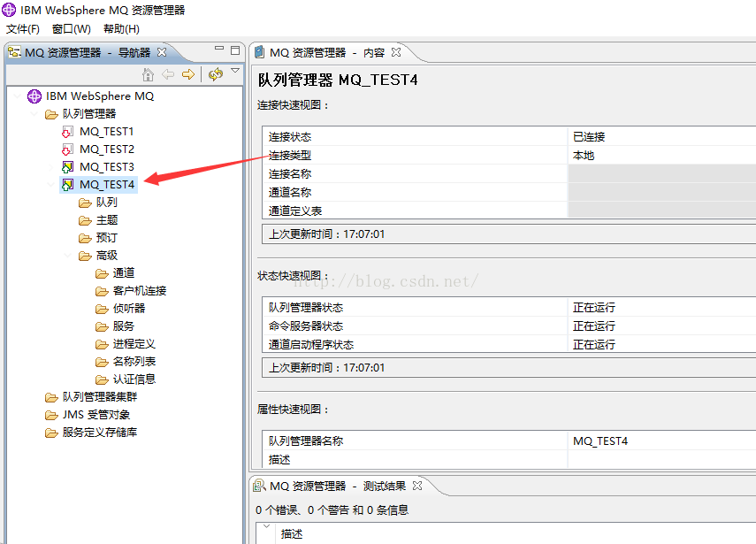Click the Back arrow in navigator toolbar
This screenshot has width=756, height=544.
coord(168,74)
